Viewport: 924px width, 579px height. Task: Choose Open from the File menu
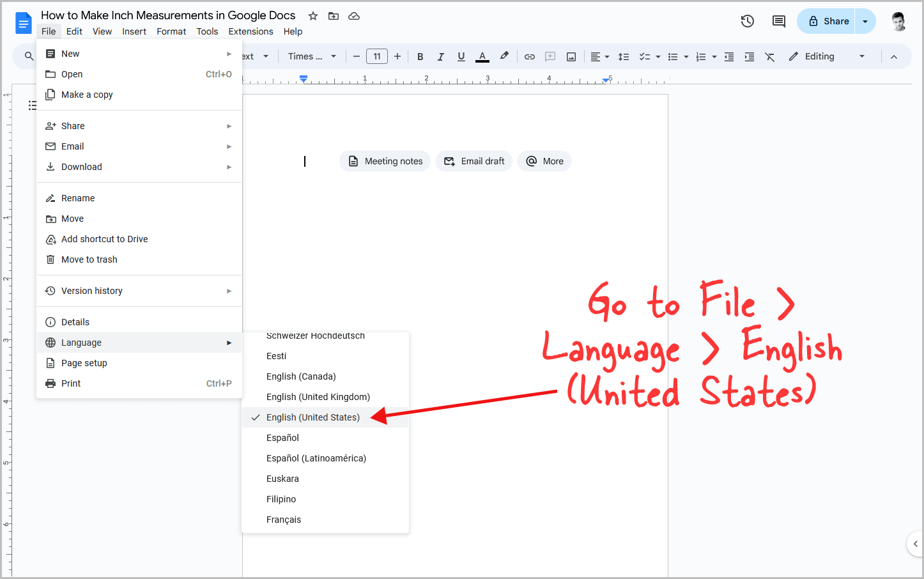(139, 74)
